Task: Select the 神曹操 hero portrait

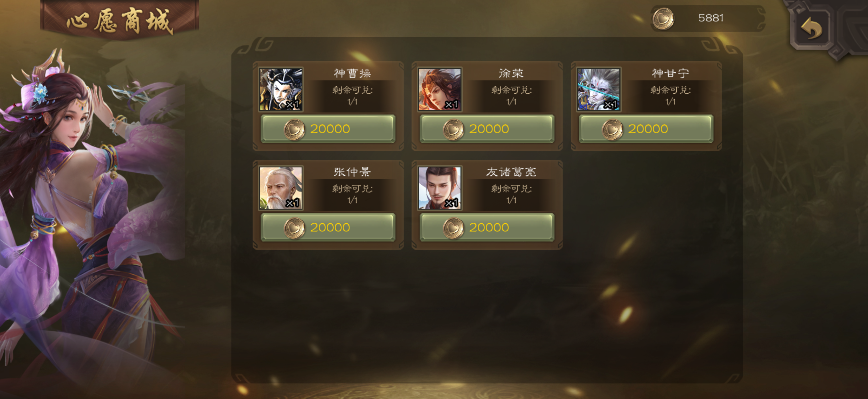Action: click(x=281, y=89)
